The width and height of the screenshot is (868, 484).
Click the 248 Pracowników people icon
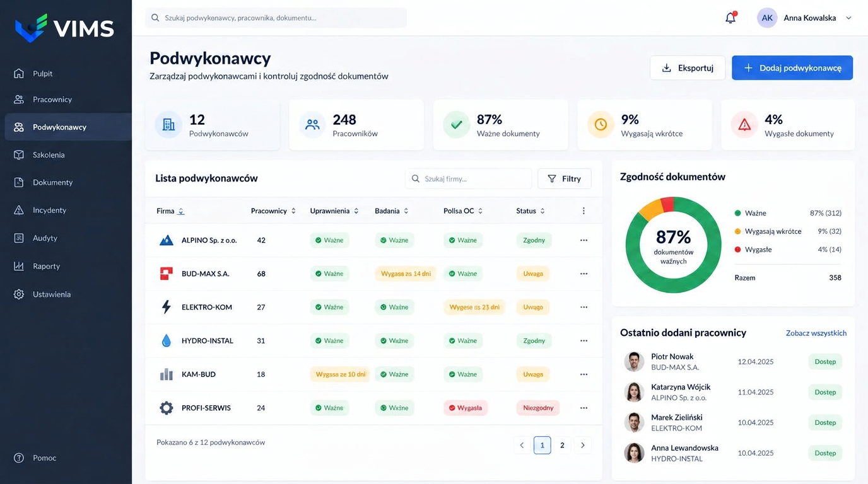(x=312, y=125)
